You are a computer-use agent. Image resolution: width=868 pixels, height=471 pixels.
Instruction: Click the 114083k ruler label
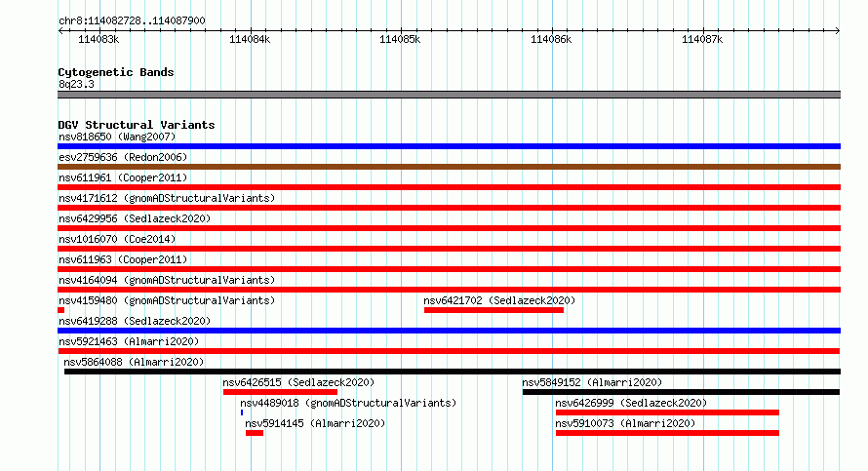click(x=99, y=39)
